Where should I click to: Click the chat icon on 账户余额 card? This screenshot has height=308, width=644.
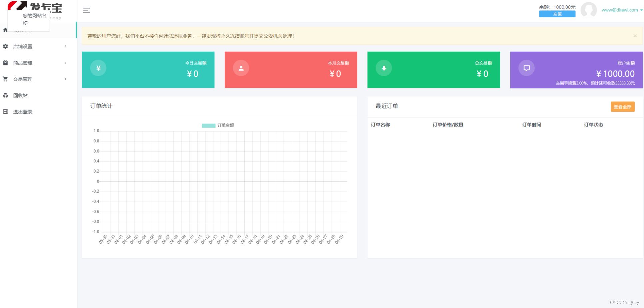point(526,68)
